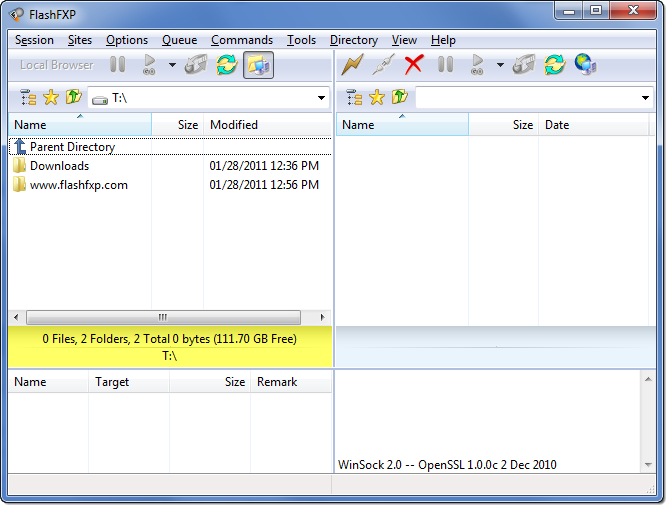This screenshot has width=669, height=508.
Task: Click the WinSock 2.0 OpenSSL log line
Action: click(x=447, y=464)
